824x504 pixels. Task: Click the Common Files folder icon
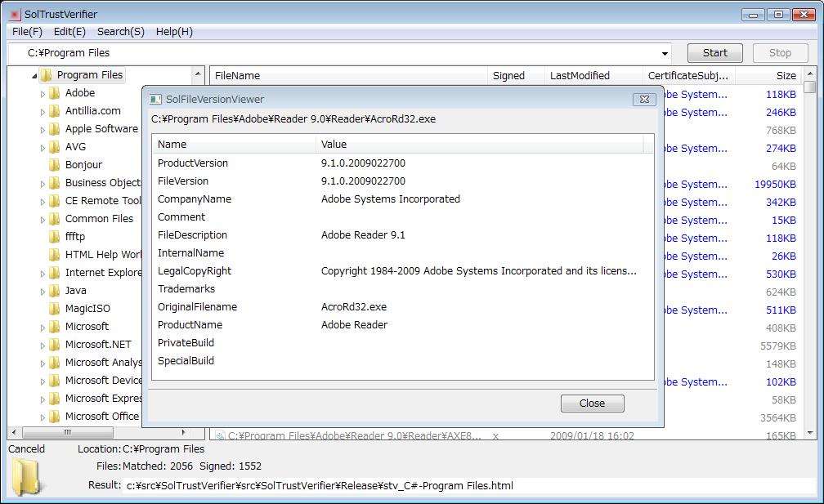pyautogui.click(x=55, y=219)
